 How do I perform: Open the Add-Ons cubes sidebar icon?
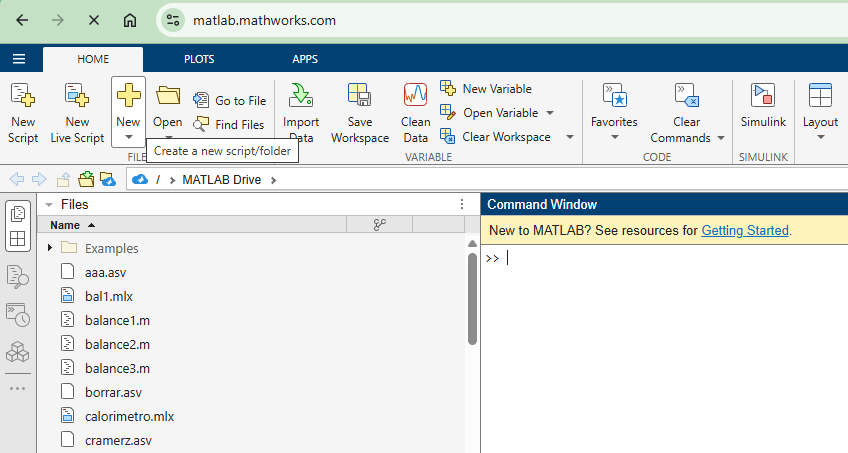coord(18,351)
